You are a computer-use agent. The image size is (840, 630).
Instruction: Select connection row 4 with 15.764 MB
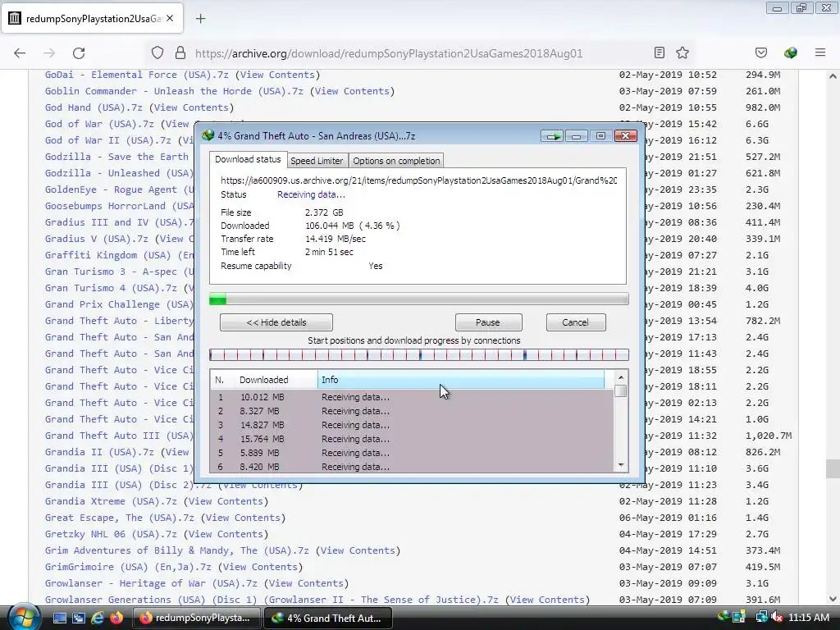(x=412, y=439)
